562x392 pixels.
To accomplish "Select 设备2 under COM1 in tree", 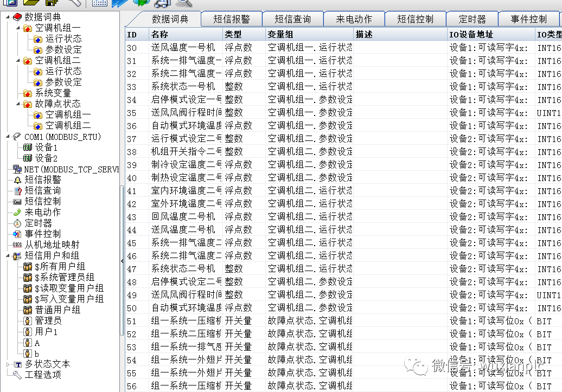I will pos(46,158).
